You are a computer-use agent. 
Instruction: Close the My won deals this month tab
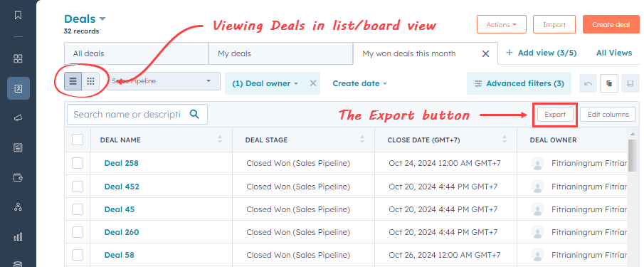[x=485, y=53]
